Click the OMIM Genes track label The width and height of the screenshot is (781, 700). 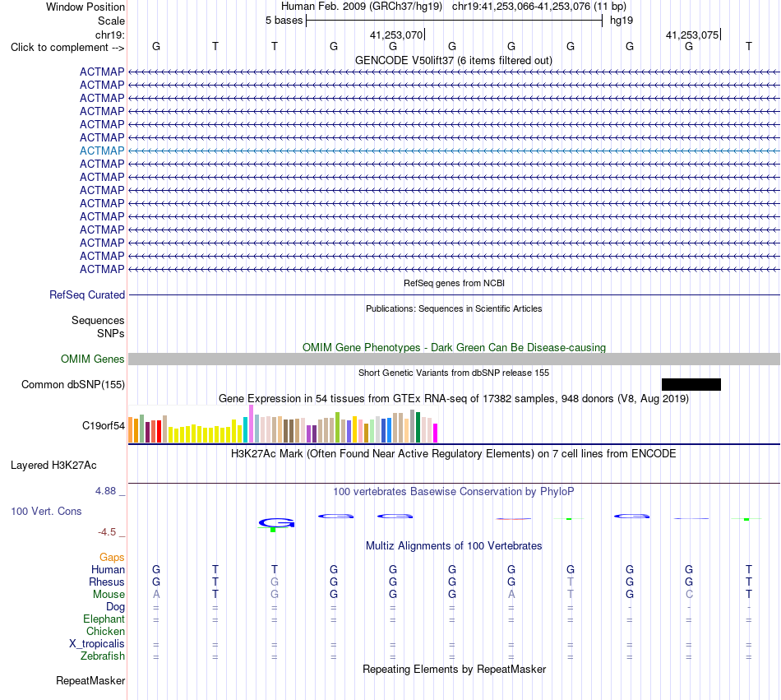[x=93, y=359]
